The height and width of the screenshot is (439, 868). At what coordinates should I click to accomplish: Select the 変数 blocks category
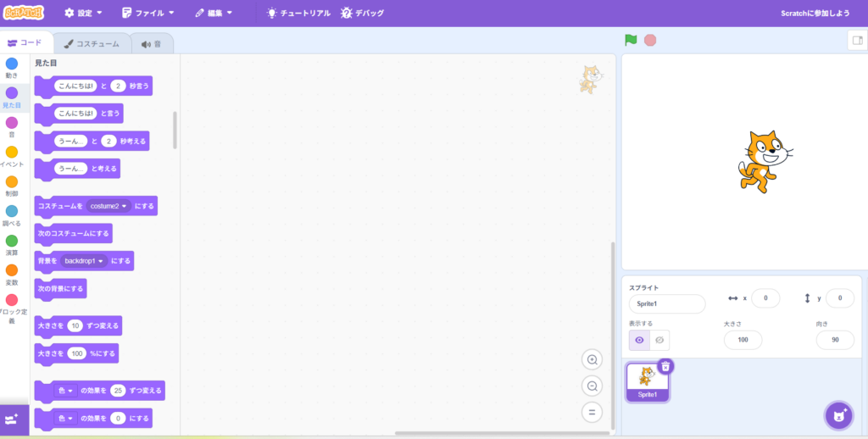pyautogui.click(x=12, y=275)
